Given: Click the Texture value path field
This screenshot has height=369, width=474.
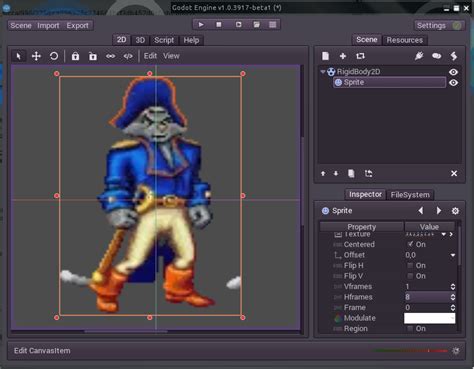Looking at the screenshot, I should pos(421,234).
